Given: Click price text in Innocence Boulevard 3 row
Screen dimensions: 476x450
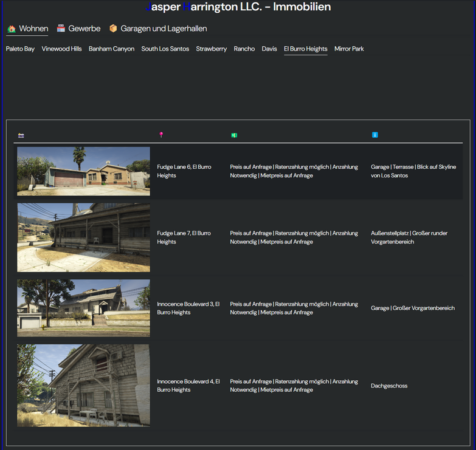Looking at the screenshot, I should tap(294, 308).
